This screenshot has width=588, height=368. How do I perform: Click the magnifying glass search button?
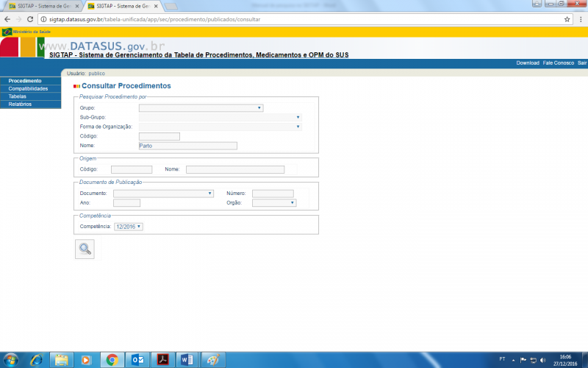(x=85, y=249)
